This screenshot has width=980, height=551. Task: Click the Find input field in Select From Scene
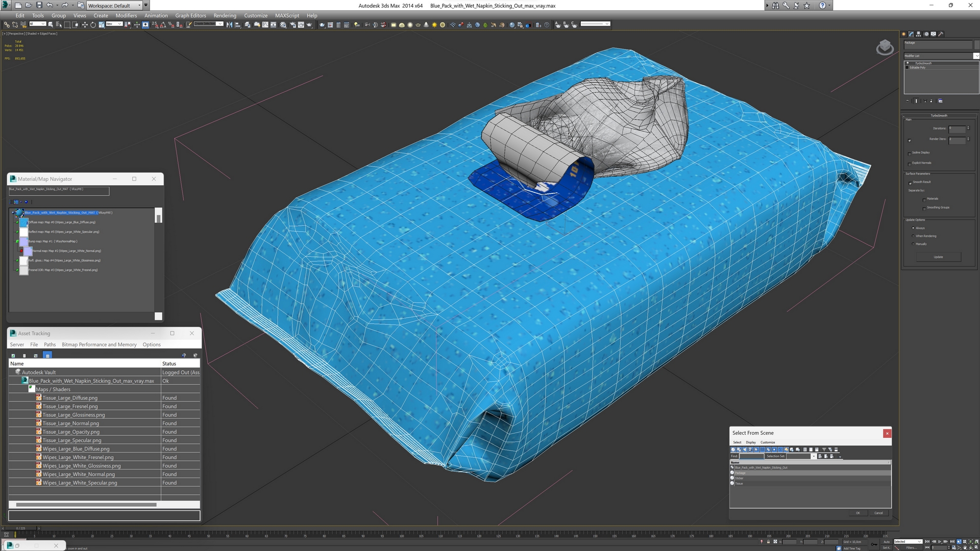click(752, 456)
